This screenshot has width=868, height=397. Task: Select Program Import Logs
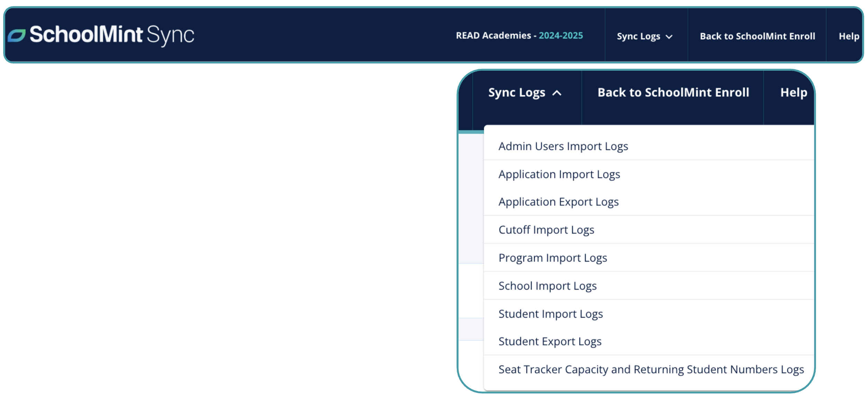click(552, 258)
